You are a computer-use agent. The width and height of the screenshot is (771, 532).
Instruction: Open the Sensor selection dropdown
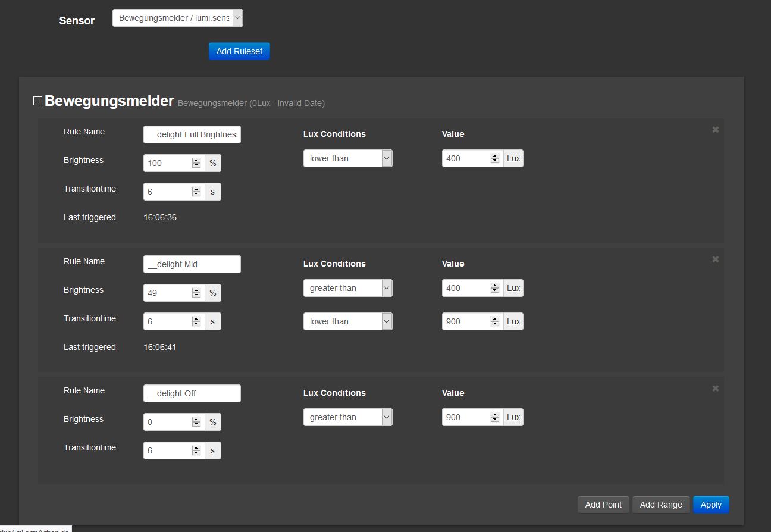[x=177, y=18]
